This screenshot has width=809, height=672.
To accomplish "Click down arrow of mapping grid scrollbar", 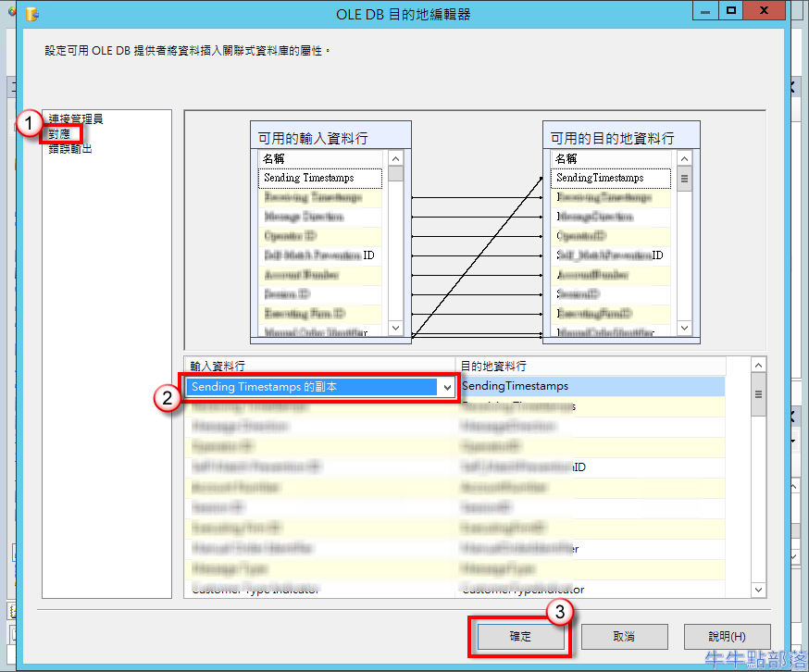I will click(x=758, y=590).
